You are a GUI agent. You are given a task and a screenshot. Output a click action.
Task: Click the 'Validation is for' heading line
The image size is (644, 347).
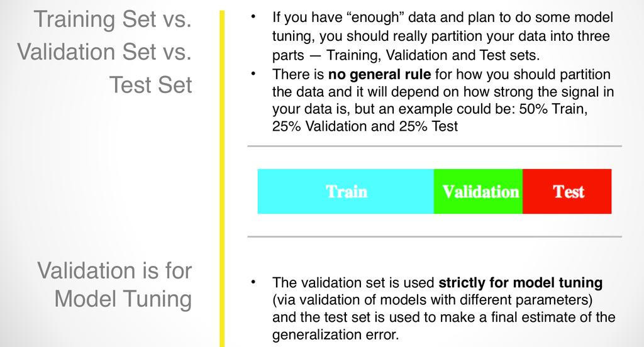coord(114,270)
